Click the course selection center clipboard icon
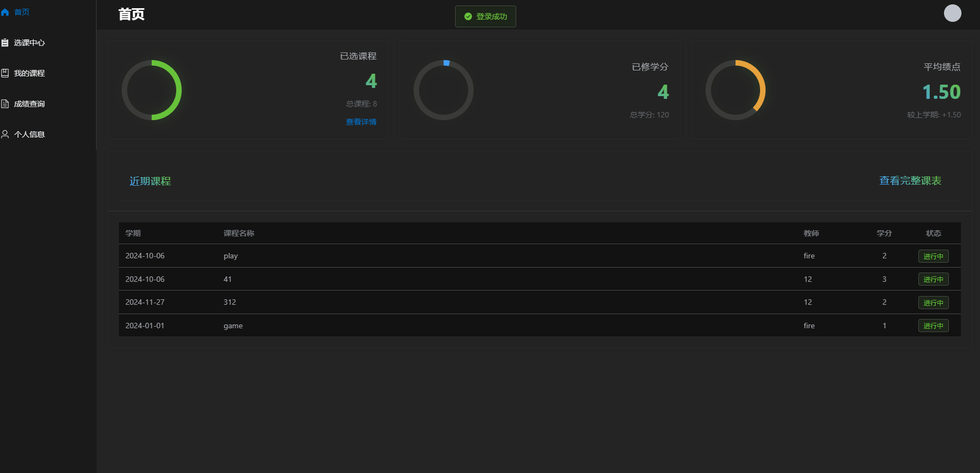Screen dimensions: 980x473 (x=5, y=43)
